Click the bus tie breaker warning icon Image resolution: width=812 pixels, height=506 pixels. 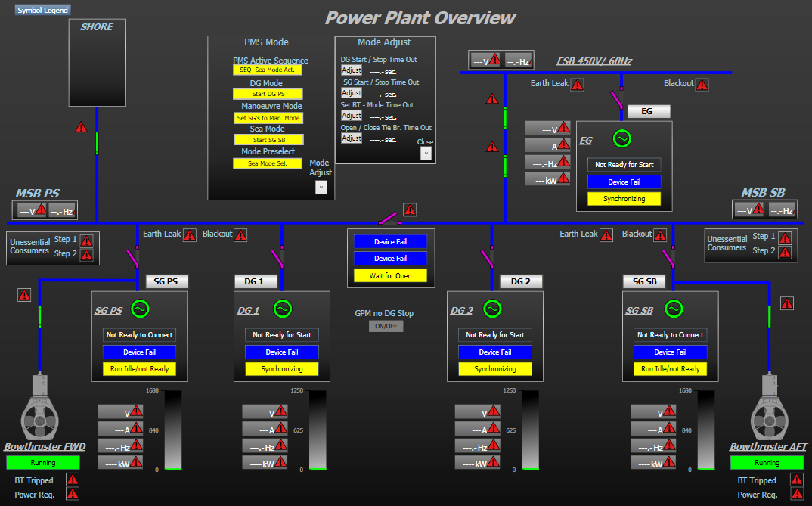tap(410, 210)
